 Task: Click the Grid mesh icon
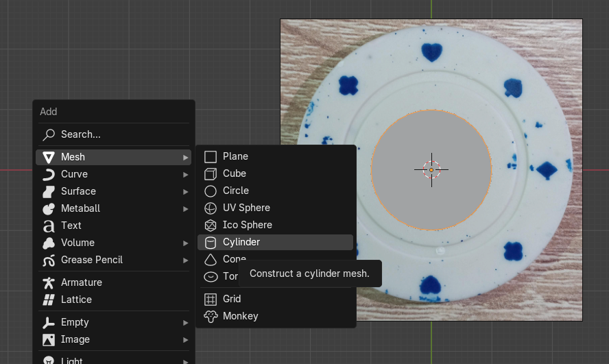(211, 300)
